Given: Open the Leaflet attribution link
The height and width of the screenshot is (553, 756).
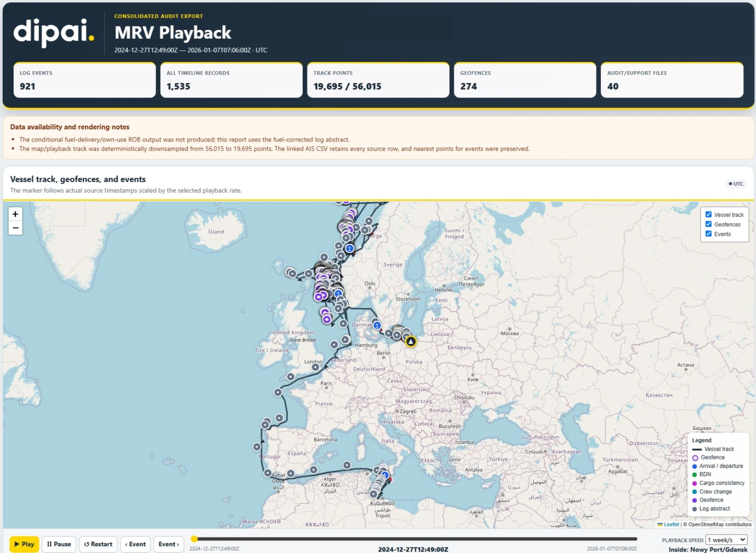Looking at the screenshot, I should (671, 524).
